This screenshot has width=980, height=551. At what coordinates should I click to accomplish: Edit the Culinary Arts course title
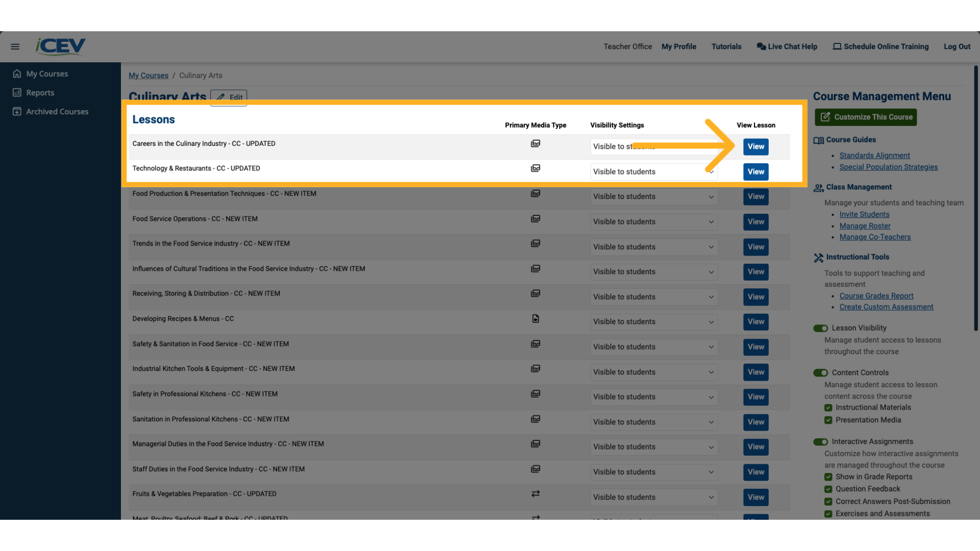pyautogui.click(x=229, y=97)
